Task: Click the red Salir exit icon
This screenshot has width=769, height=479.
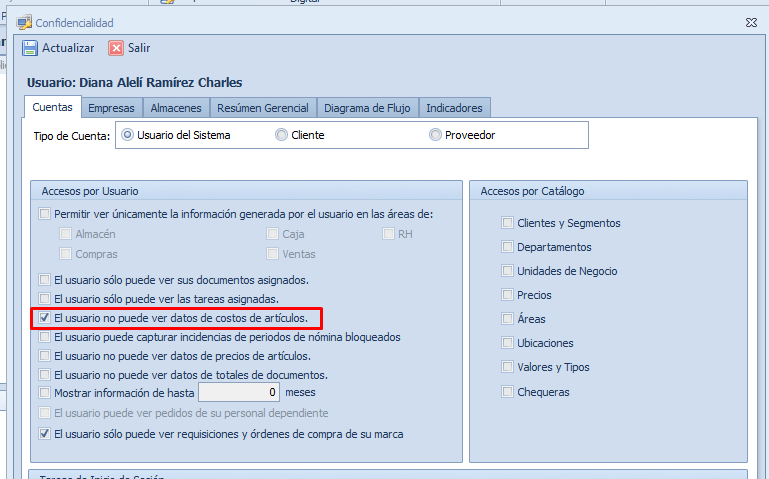Action: [116, 48]
